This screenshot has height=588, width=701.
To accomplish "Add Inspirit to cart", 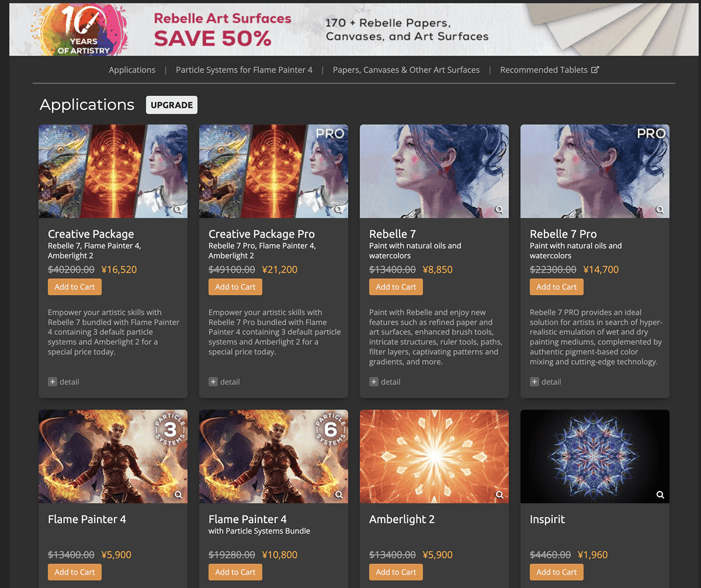I will pyautogui.click(x=557, y=572).
